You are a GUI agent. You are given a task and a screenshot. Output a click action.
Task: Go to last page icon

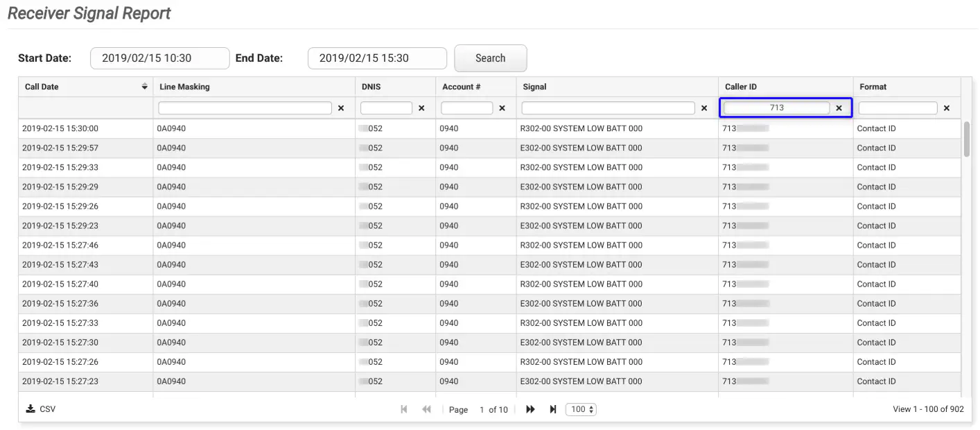[552, 409]
